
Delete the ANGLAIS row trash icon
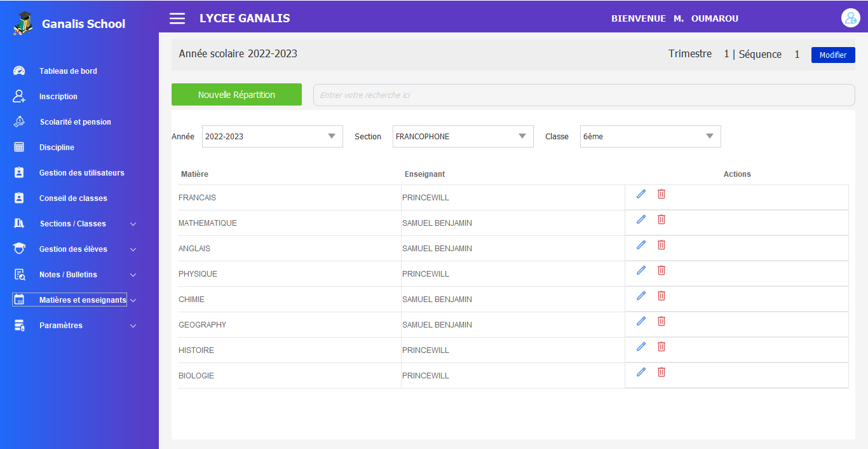coord(661,245)
